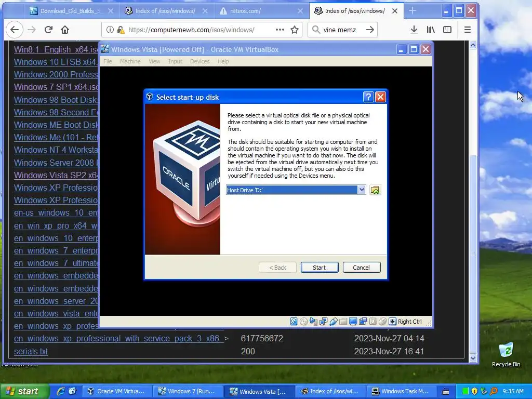Open Win8.1_English_x64 iso link
Screen dimensions: 532x399
click(x=56, y=49)
